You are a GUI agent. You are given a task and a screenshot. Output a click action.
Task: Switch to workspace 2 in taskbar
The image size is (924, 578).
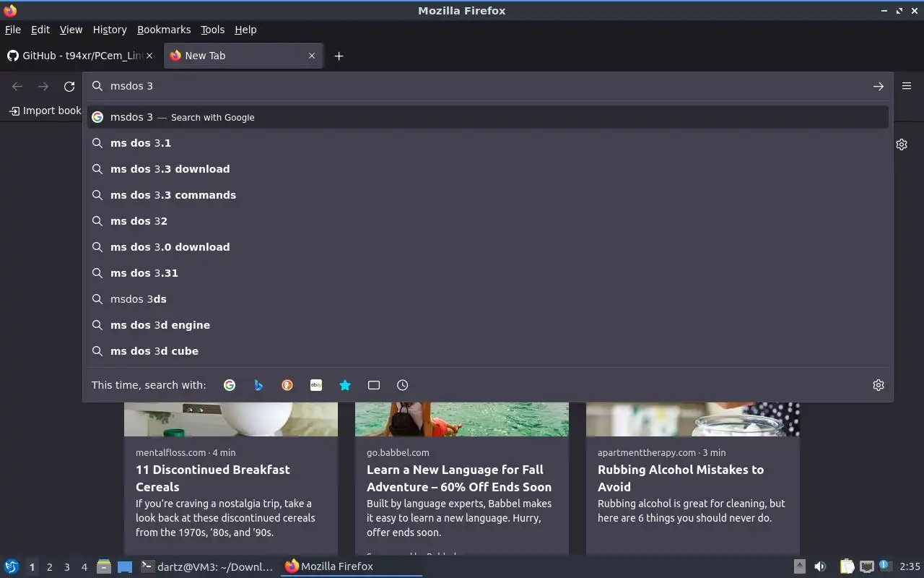point(49,567)
